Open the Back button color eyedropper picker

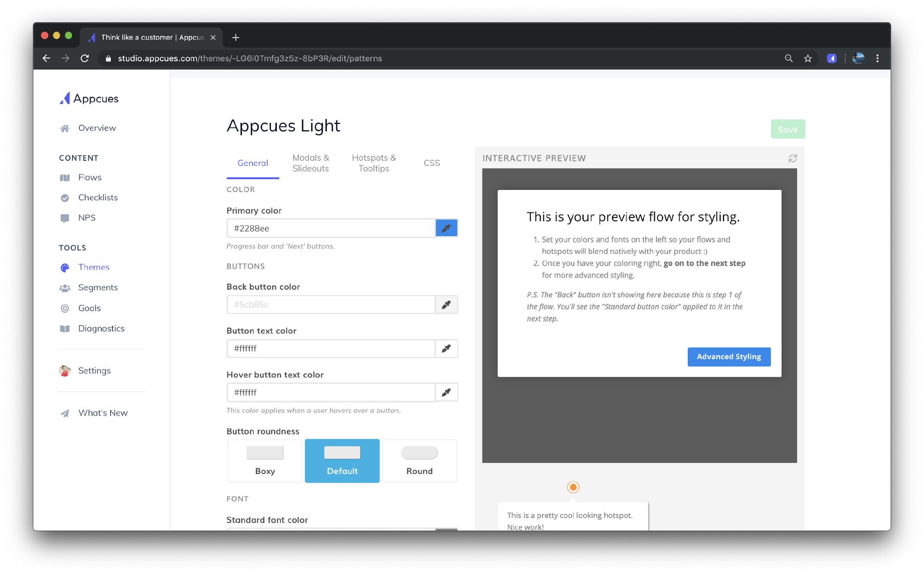(447, 304)
